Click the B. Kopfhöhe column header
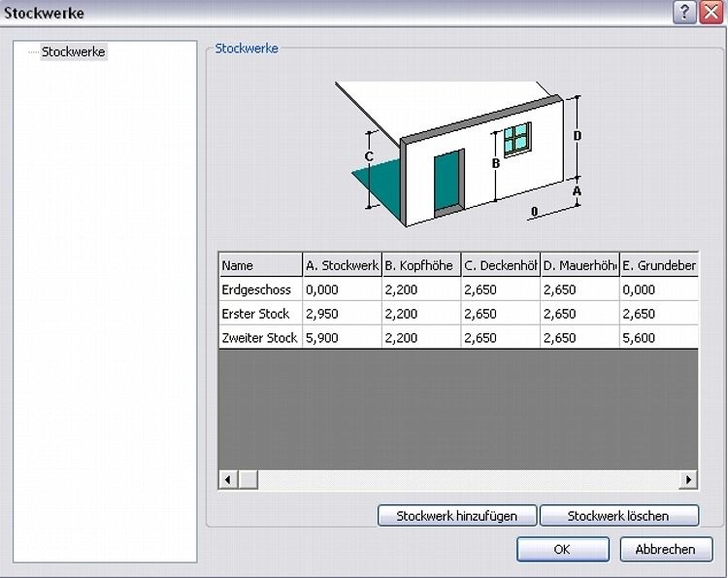 420,265
